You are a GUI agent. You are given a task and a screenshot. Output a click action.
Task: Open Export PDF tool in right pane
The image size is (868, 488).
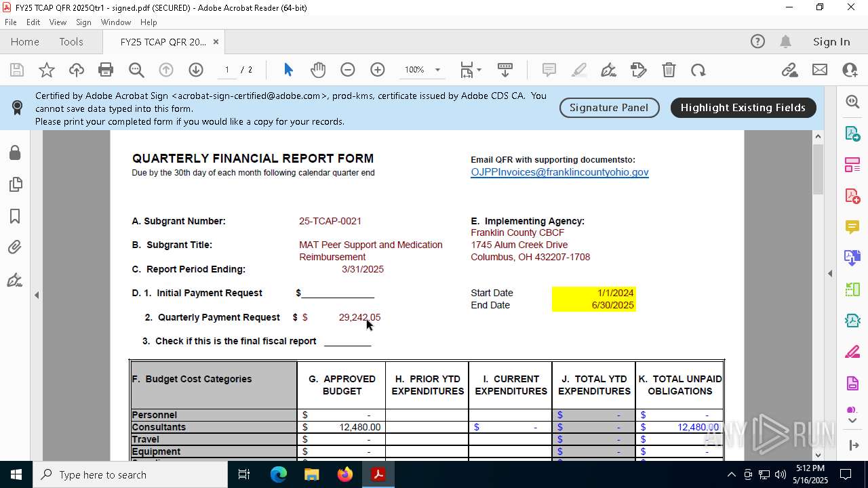tap(852, 134)
